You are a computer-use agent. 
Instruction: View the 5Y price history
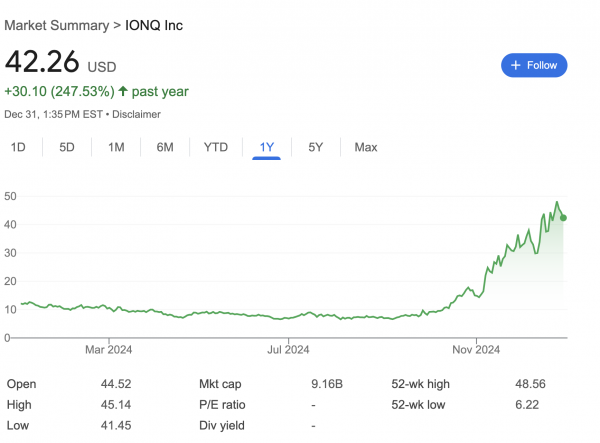315,147
